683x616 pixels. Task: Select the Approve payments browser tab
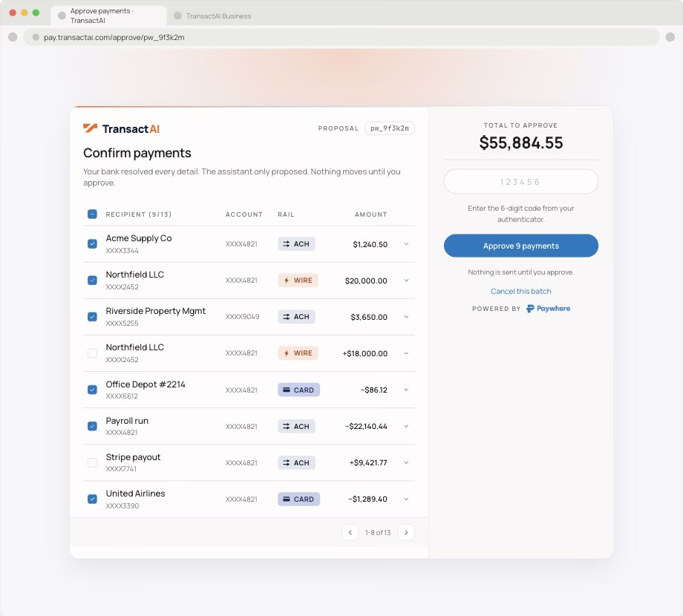[x=108, y=16]
